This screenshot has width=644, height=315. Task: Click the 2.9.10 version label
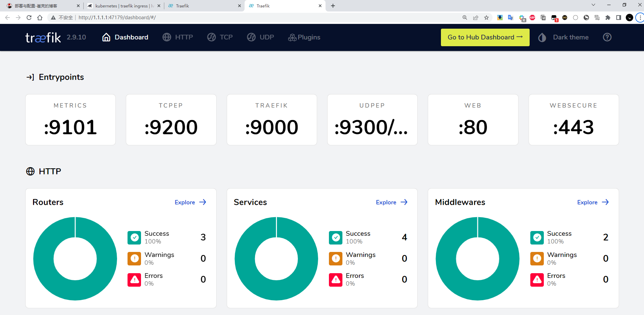[76, 37]
